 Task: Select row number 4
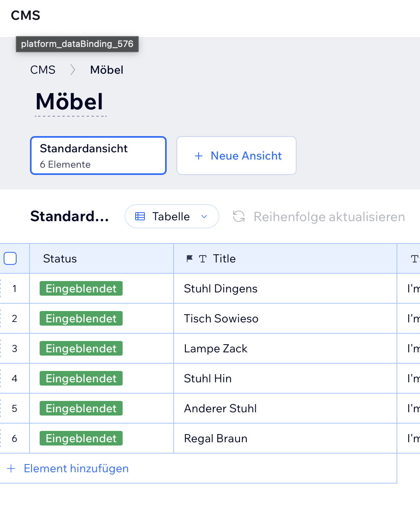point(15,379)
